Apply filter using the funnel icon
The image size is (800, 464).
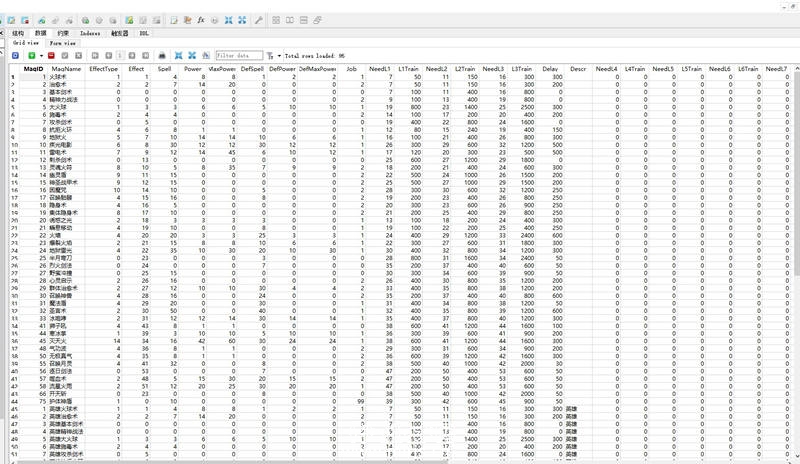(x=270, y=55)
